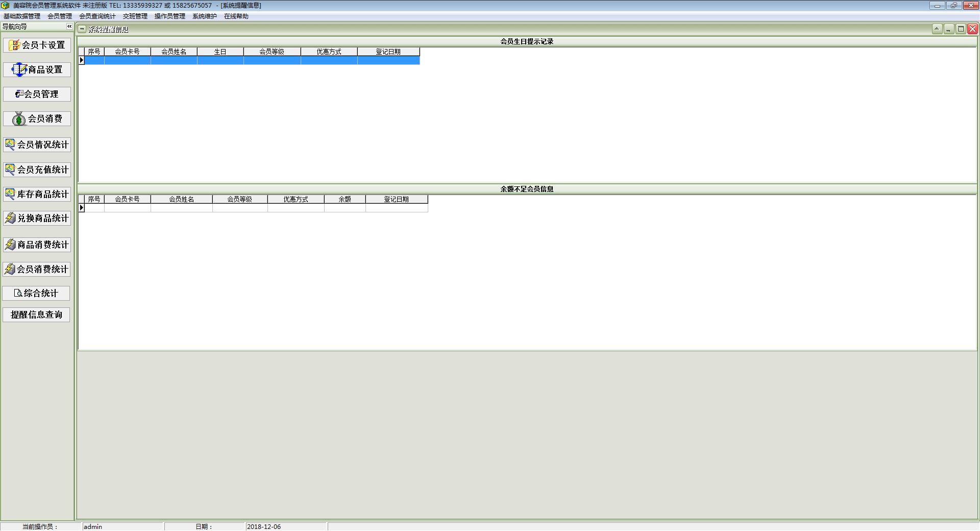Click the 会员卡号 column header in birthday table

(x=128, y=52)
